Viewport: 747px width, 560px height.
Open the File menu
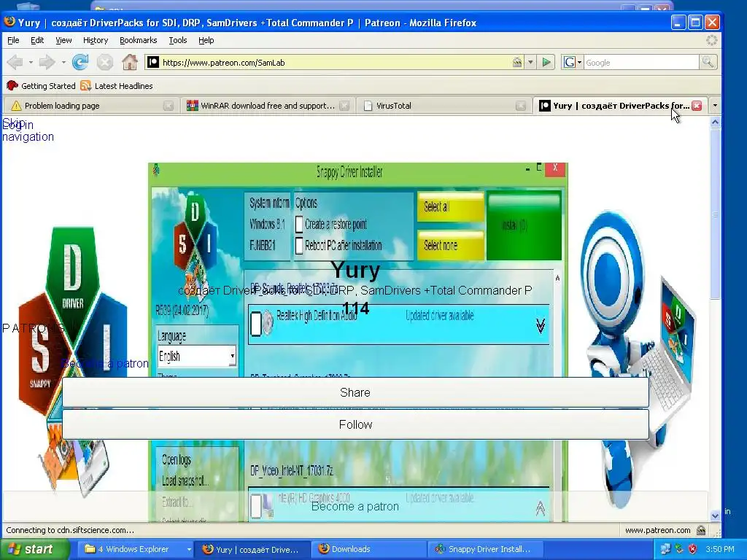[13, 41]
